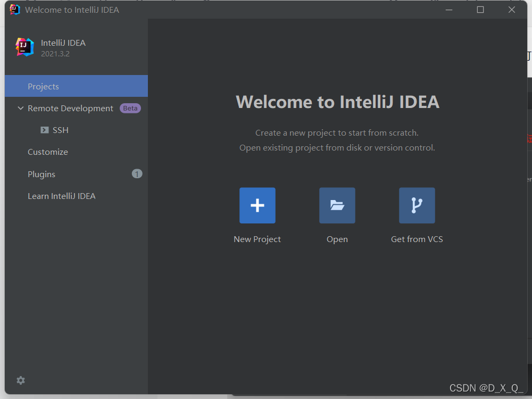The image size is (532, 399).
Task: Click the 'Create a new project' description text
Action: 337,132
